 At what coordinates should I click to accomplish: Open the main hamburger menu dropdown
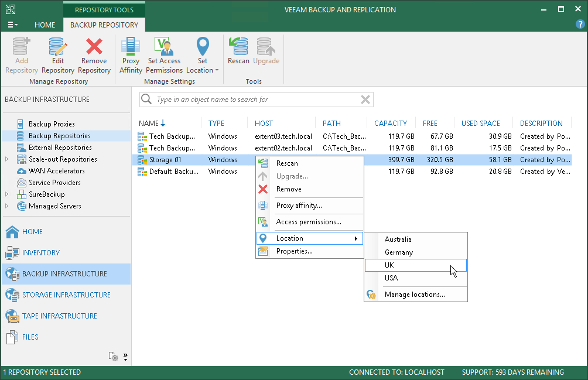coord(12,25)
